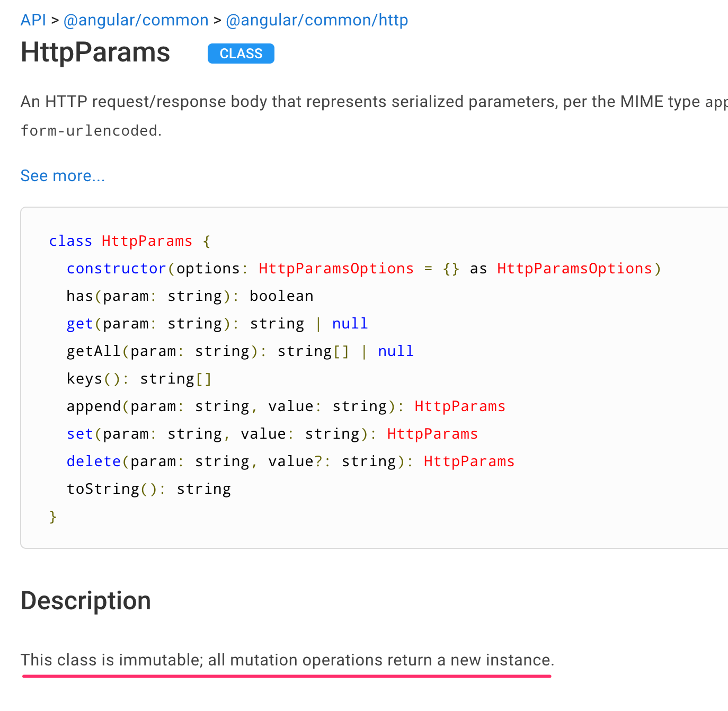
Task: Expand the See more... description
Action: pyautogui.click(x=62, y=175)
